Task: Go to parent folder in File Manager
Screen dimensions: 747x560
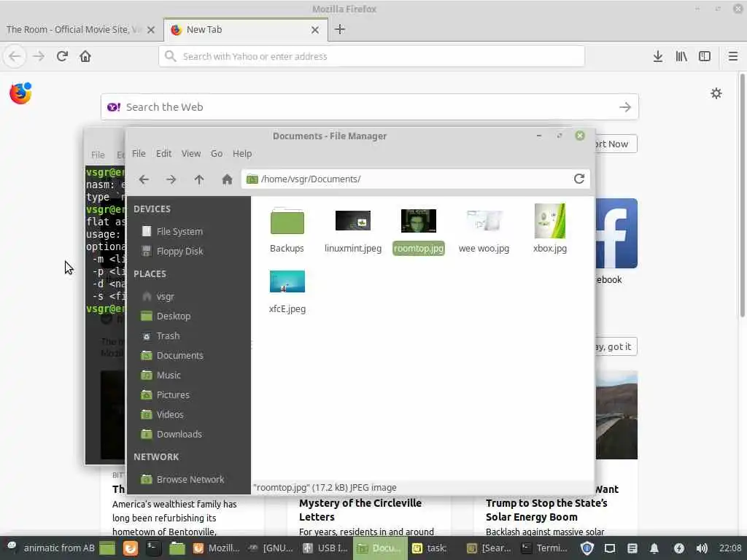Action: click(198, 179)
